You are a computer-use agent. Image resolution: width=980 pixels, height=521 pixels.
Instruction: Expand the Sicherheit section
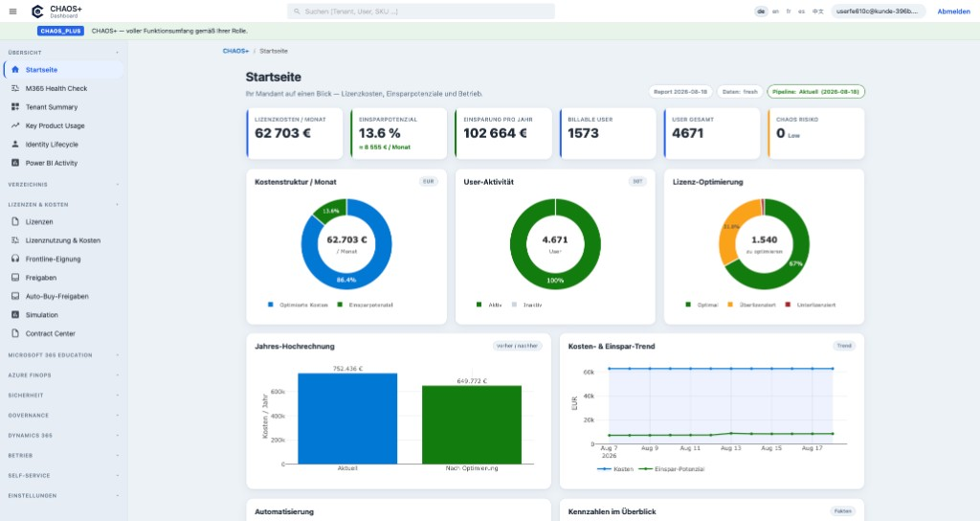coord(62,396)
